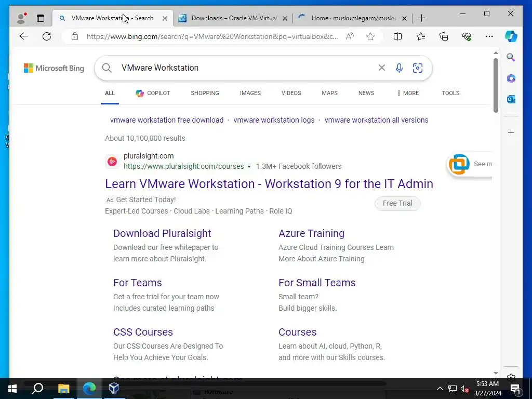Image resolution: width=532 pixels, height=399 pixels.
Task: View site information lock icon
Action: click(75, 36)
